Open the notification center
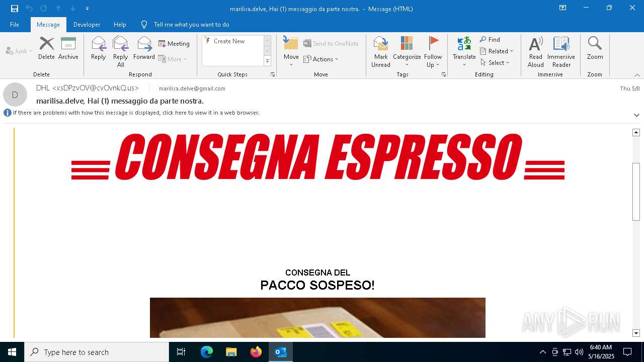Viewport: 644px width, 362px height. point(627,352)
